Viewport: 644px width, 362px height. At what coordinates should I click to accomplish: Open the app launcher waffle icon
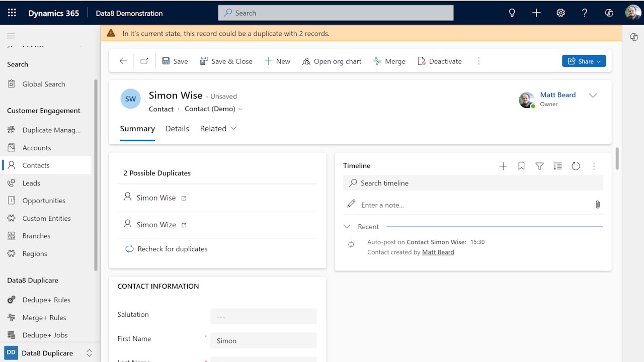[12, 13]
